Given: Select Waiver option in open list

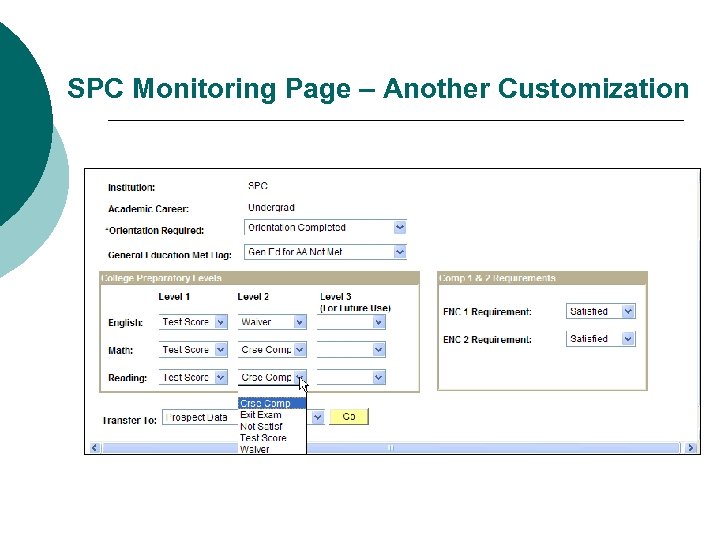Looking at the screenshot, I should point(272,449).
